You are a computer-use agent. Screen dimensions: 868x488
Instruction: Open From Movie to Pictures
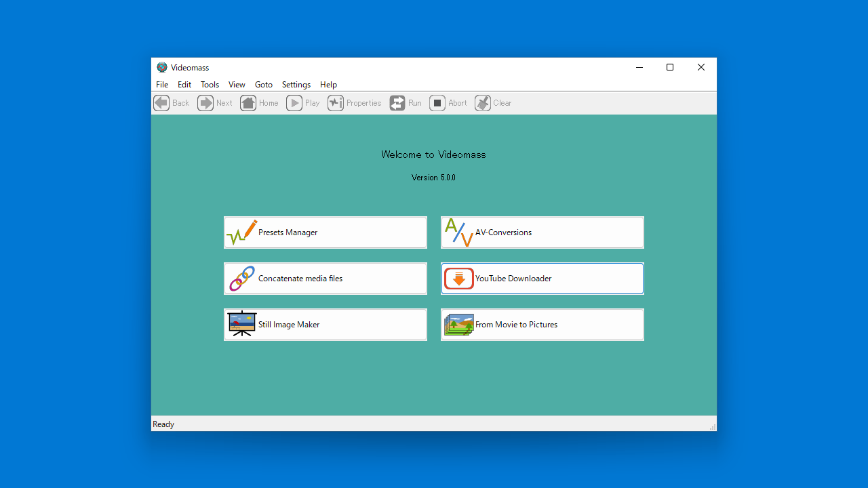coord(542,325)
